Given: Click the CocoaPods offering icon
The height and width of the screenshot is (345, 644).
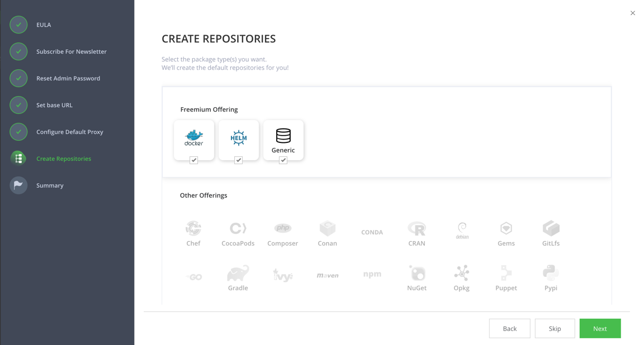Looking at the screenshot, I should 238,229.
